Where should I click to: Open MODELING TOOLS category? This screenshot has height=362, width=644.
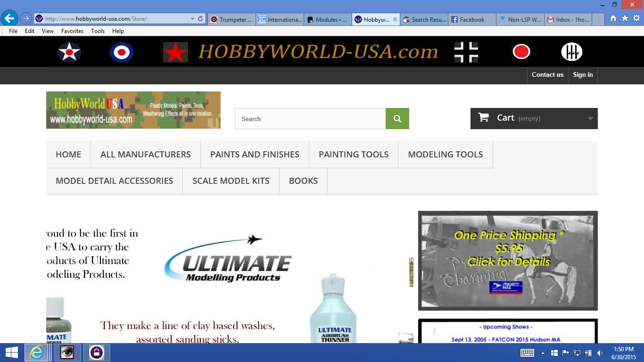(446, 154)
